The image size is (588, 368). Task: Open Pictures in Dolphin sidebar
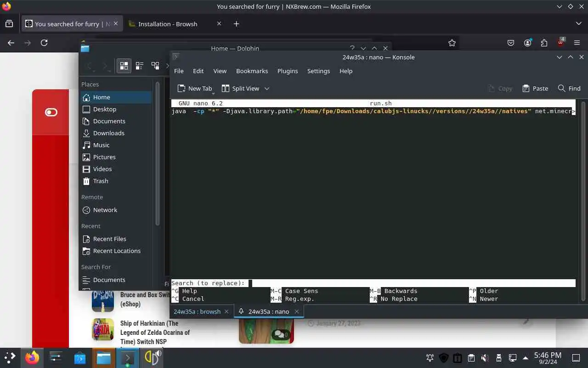coord(116,157)
